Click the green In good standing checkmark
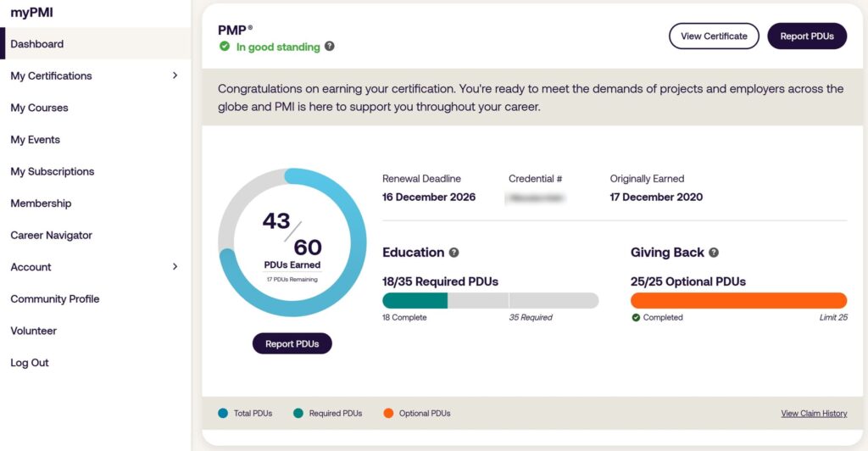The image size is (868, 451). coord(225,47)
